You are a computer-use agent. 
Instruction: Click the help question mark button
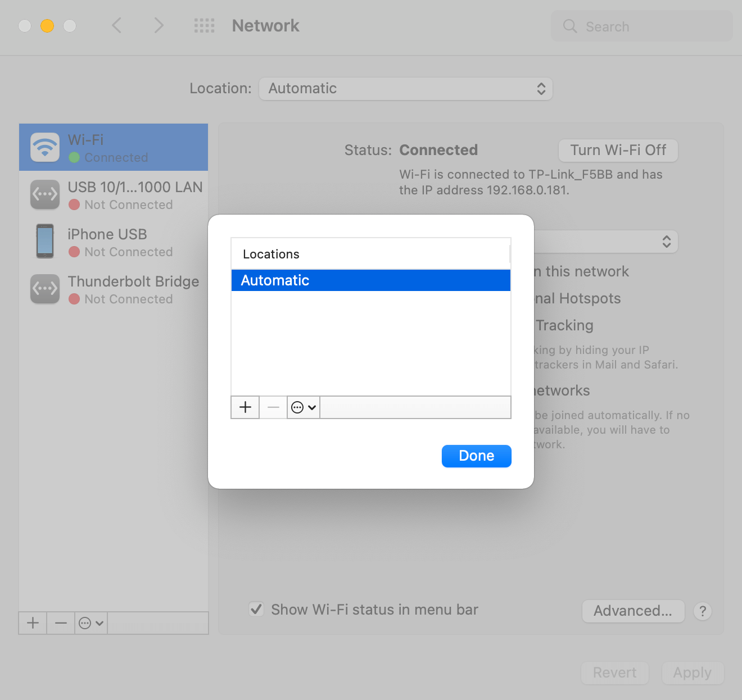(x=702, y=611)
